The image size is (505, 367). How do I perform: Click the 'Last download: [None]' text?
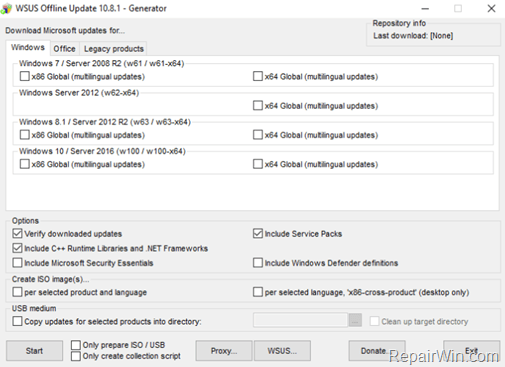point(413,36)
